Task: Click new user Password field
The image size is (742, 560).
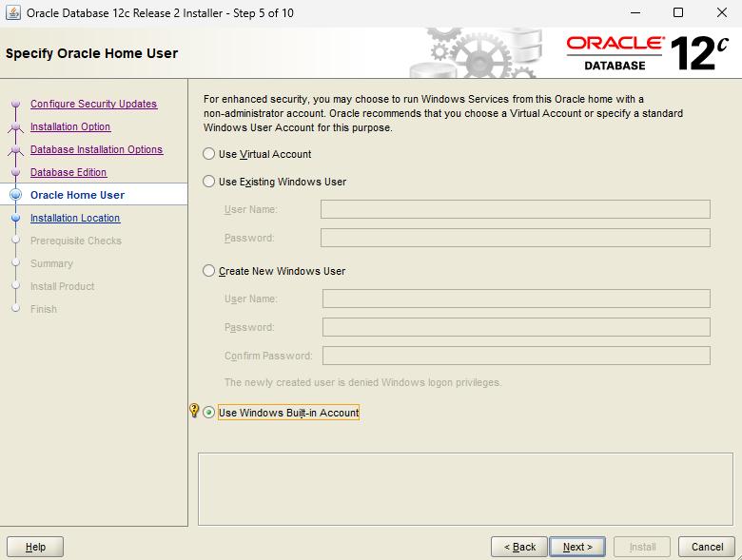Action: (x=517, y=327)
